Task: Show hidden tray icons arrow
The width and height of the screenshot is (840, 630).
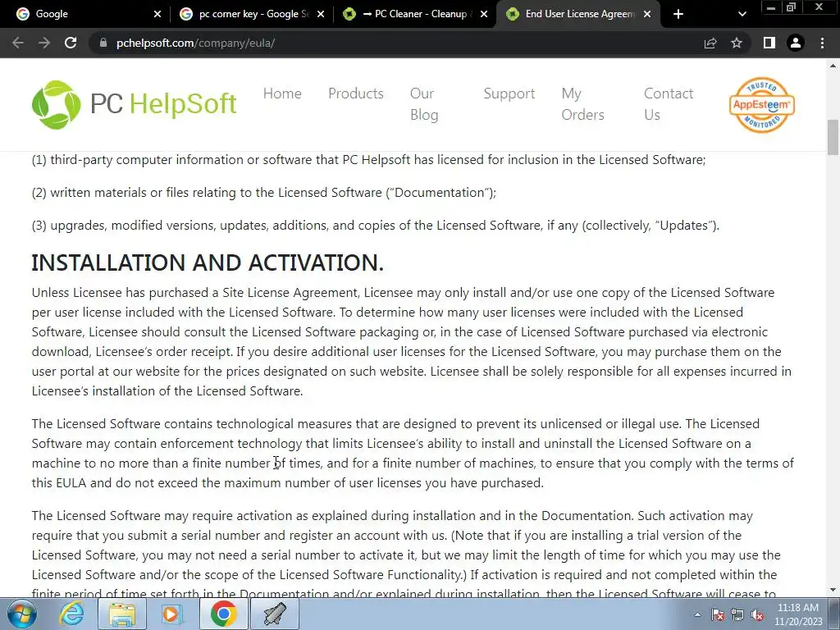Action: 697,614
